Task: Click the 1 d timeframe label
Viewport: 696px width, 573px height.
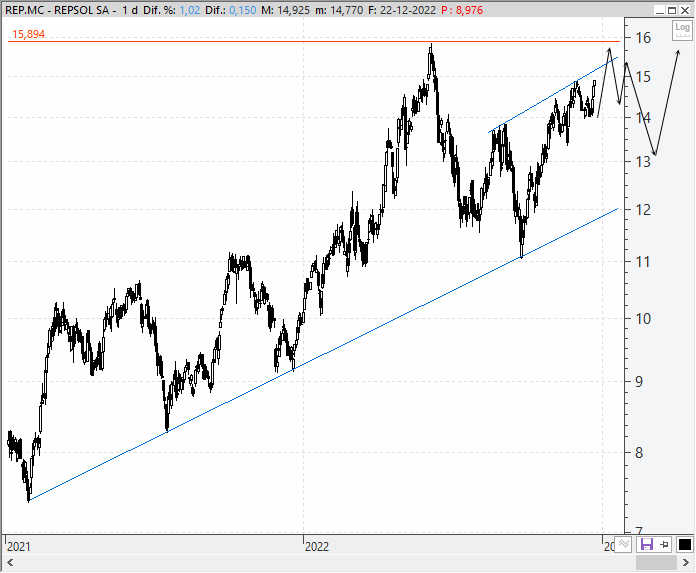Action: pos(130,10)
